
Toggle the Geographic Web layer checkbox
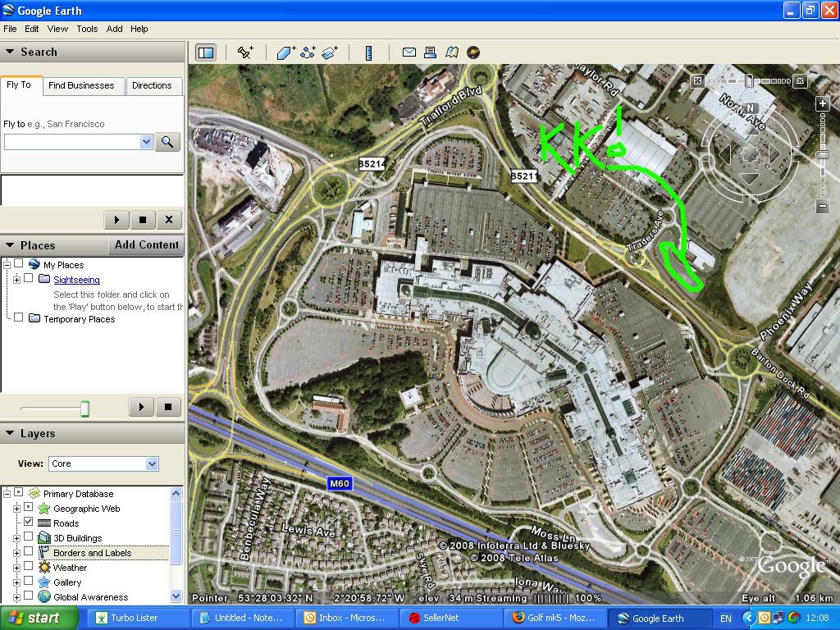(x=29, y=507)
